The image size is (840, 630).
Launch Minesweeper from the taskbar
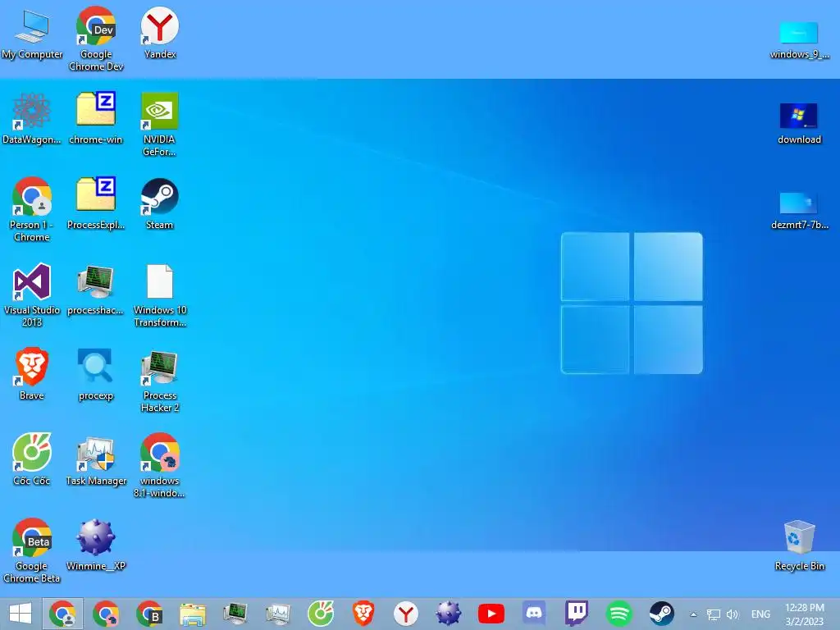[x=448, y=614]
